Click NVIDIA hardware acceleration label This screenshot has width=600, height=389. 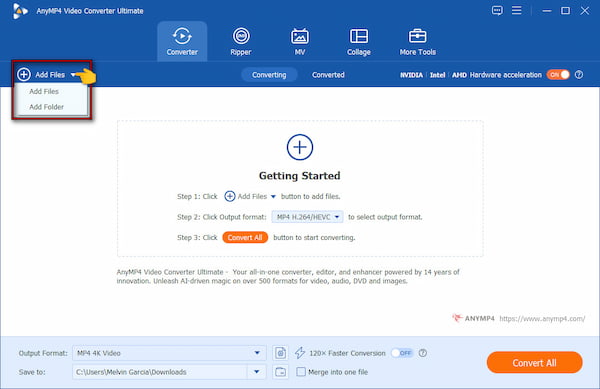pyautogui.click(x=411, y=75)
